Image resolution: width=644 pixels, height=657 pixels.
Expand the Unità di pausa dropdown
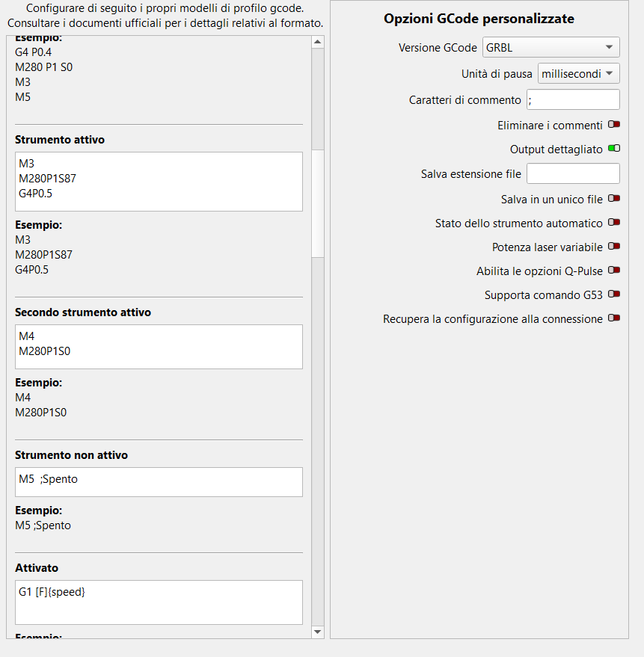pos(578,73)
